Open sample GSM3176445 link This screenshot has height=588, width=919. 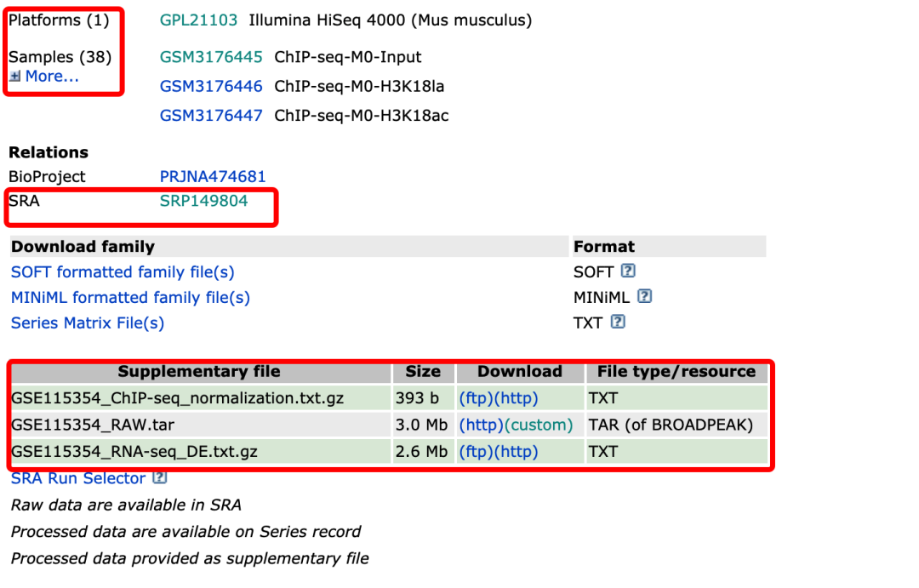point(211,57)
